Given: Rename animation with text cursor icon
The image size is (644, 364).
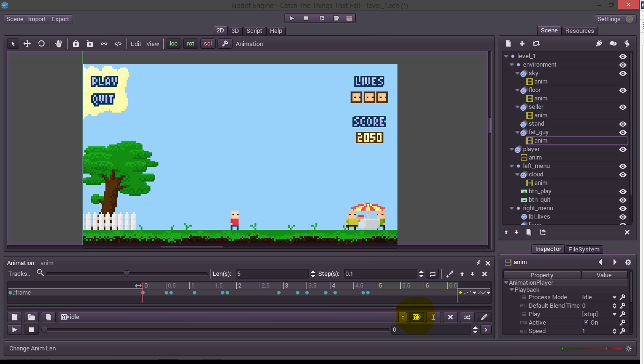Looking at the screenshot, I should coord(433,317).
